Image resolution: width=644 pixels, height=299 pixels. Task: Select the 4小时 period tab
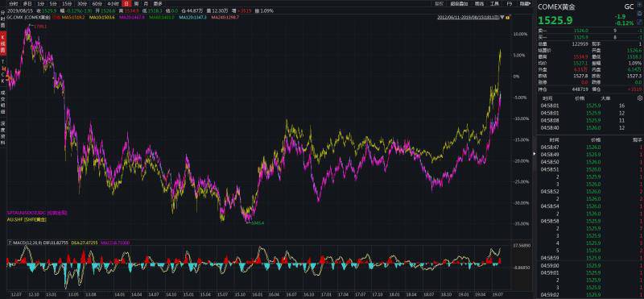coord(113,3)
